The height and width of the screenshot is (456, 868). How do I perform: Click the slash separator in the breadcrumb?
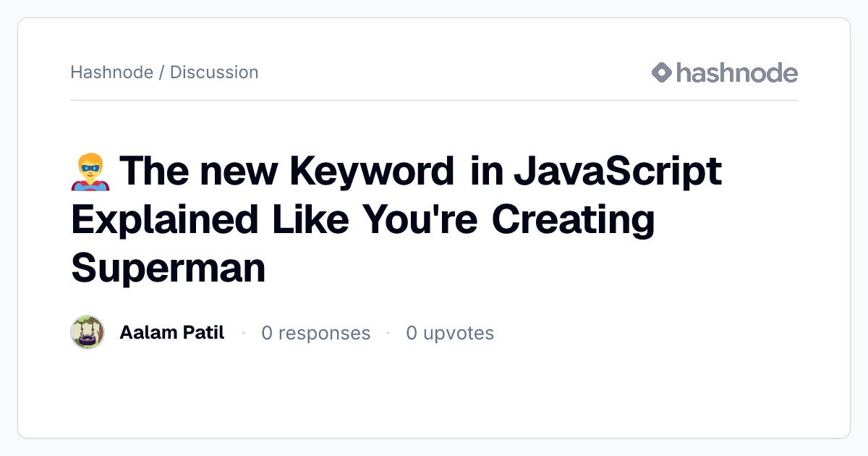pos(161,72)
